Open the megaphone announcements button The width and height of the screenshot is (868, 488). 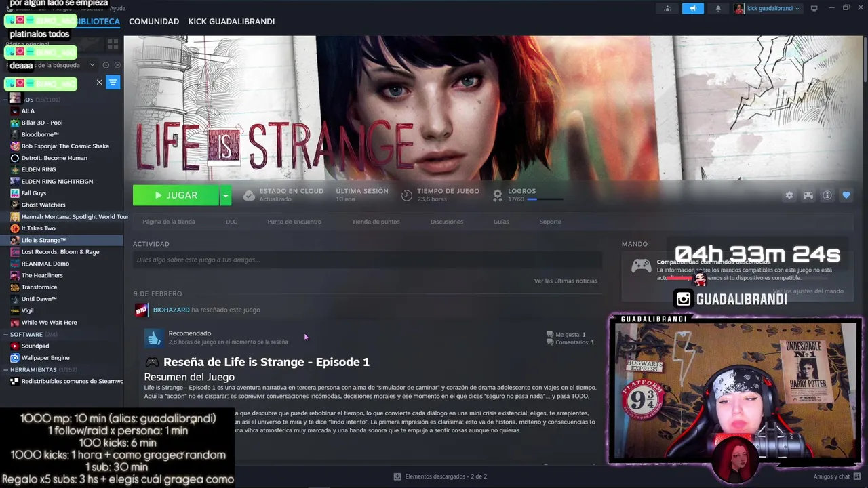pos(692,9)
